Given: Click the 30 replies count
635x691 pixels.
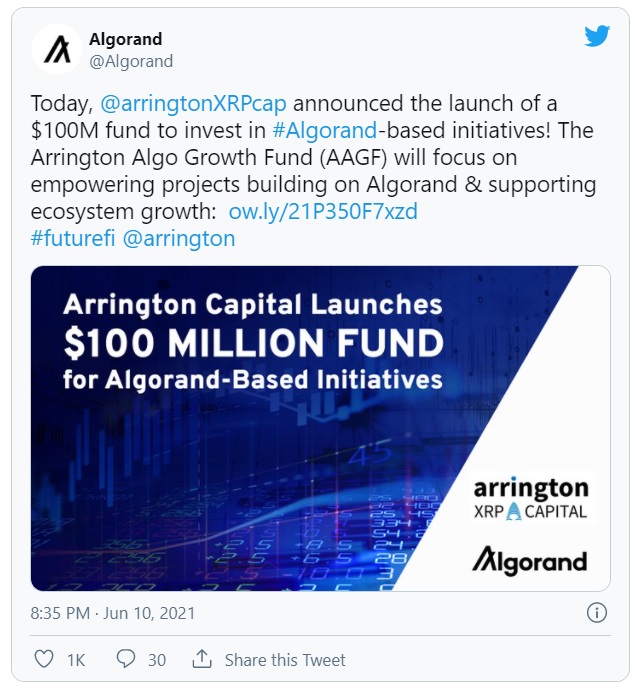Looking at the screenshot, I should (x=156, y=660).
